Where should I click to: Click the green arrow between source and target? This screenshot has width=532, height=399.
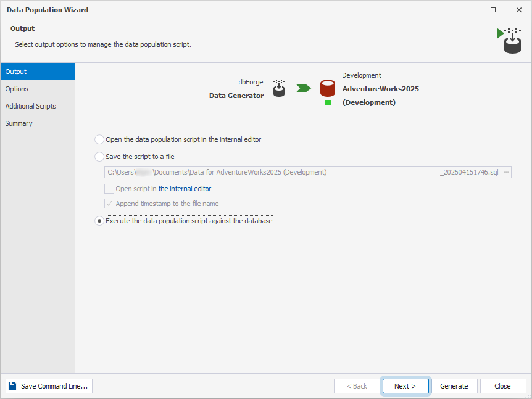click(x=304, y=88)
